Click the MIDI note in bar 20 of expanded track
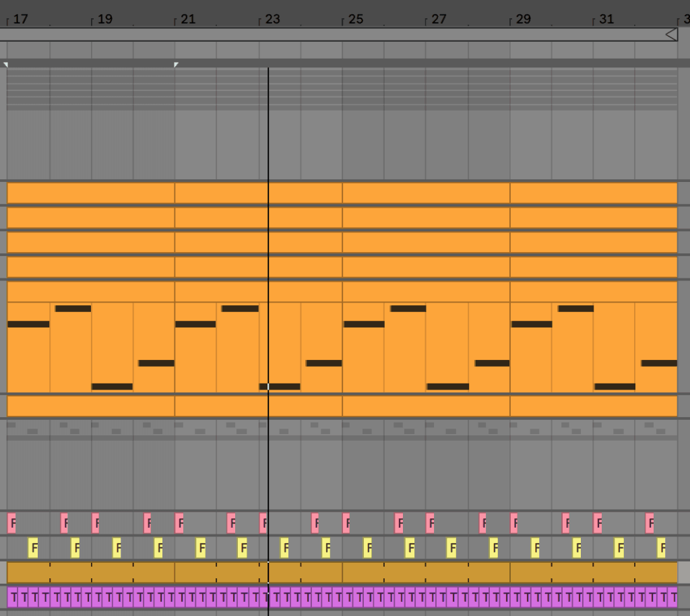 click(156, 363)
